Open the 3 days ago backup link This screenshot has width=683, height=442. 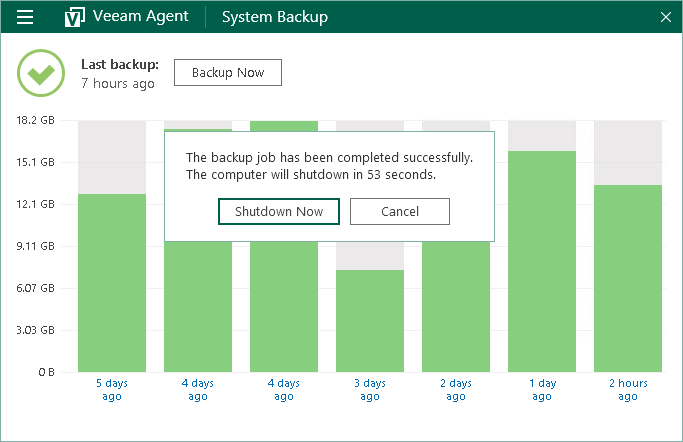point(370,390)
